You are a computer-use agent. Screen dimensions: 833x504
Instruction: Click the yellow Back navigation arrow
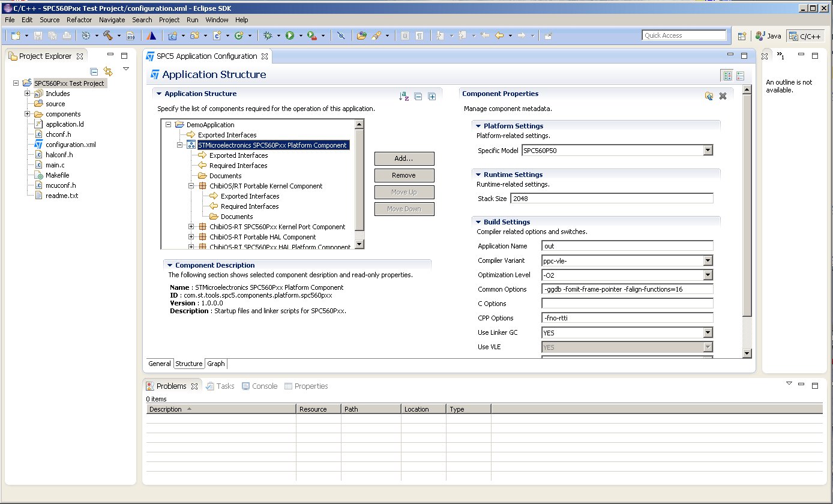(499, 36)
